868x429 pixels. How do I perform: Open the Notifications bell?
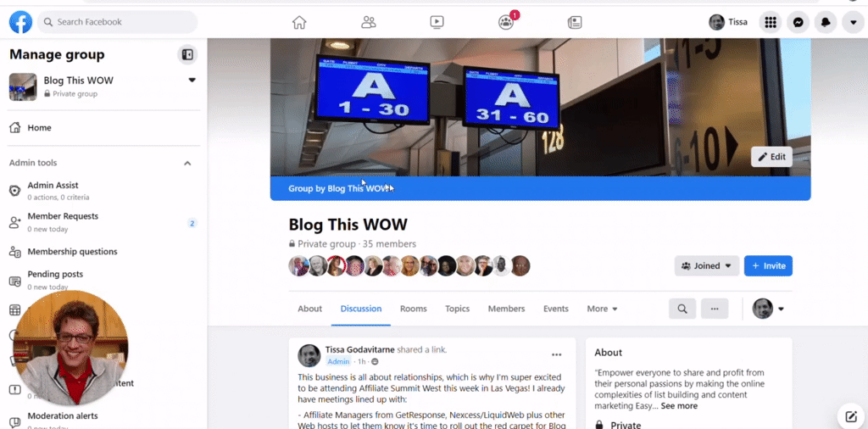coord(826,22)
